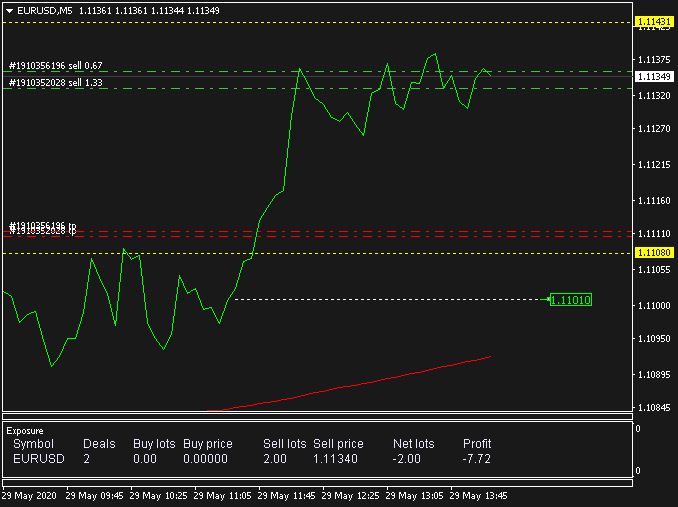Click the yellow 1.11080 price tag
678x507 pixels.
click(x=654, y=252)
